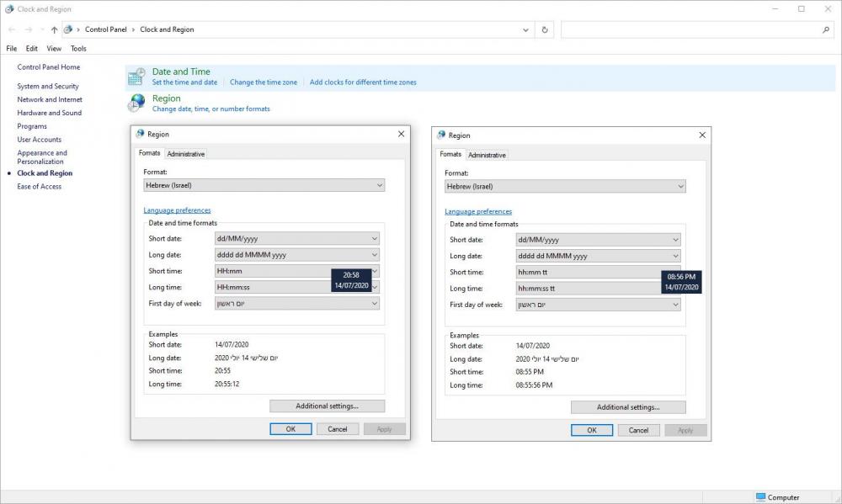Open Long date dropdown in left dialog
The height and width of the screenshot is (504, 842).
tap(297, 254)
